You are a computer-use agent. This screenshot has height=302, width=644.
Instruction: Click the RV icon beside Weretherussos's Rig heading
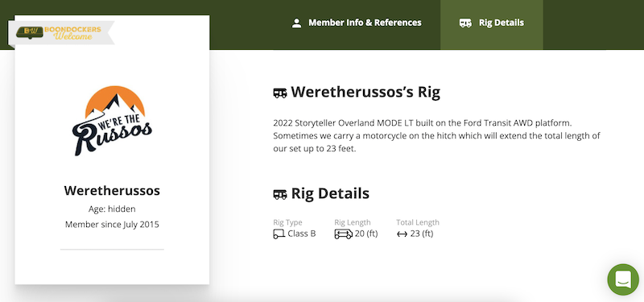(x=280, y=93)
